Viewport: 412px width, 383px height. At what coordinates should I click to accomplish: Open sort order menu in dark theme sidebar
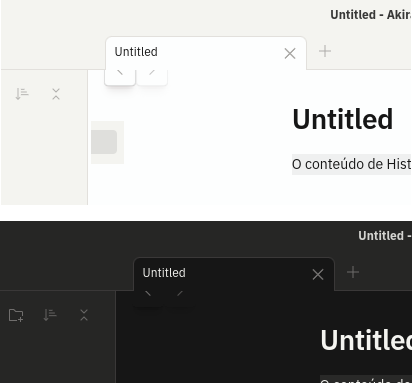point(50,315)
